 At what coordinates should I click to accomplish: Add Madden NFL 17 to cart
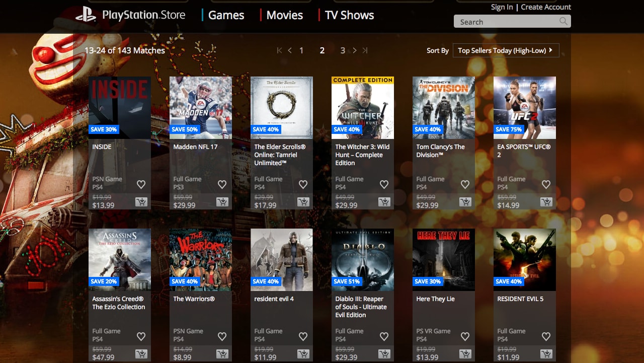coord(222,202)
